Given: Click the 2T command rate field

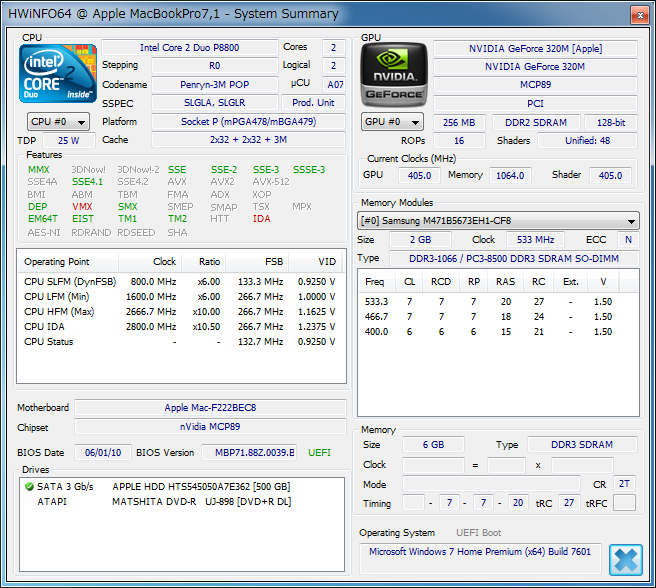Looking at the screenshot, I should coord(624,484).
